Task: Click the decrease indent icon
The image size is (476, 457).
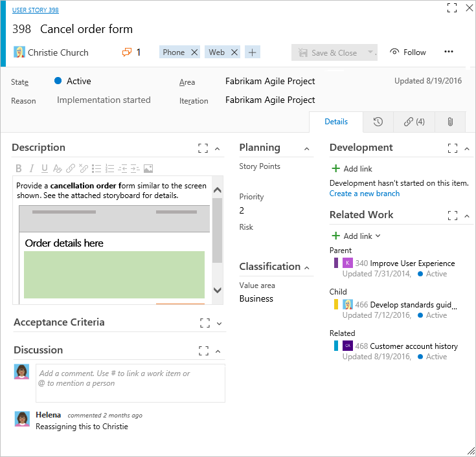Action: (122, 168)
